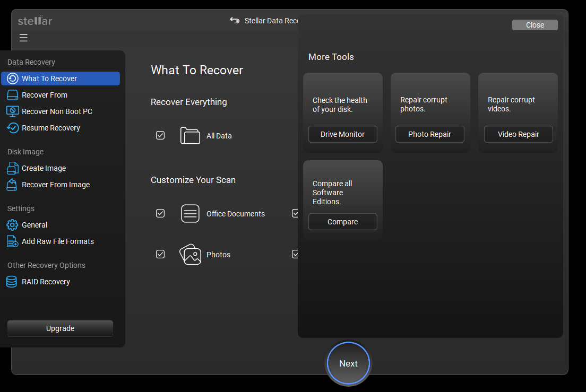Click 'Repair corrupt photos.' text
The image size is (586, 392).
tap(424, 104)
